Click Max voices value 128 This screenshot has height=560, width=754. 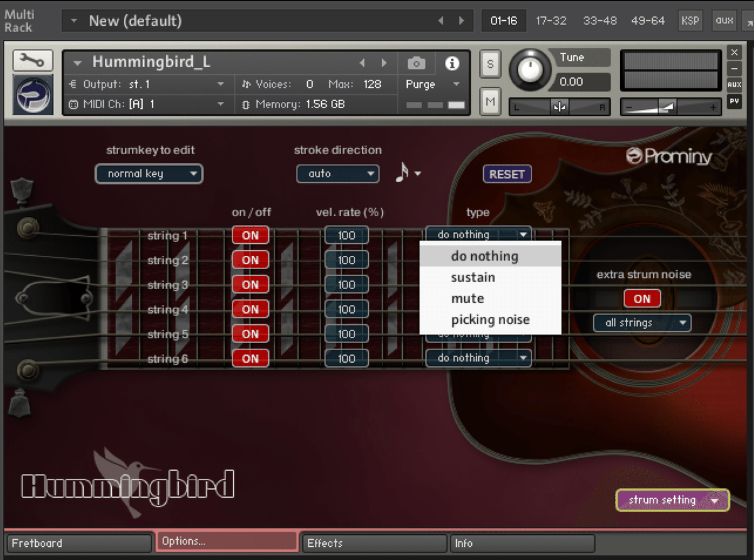tap(373, 84)
